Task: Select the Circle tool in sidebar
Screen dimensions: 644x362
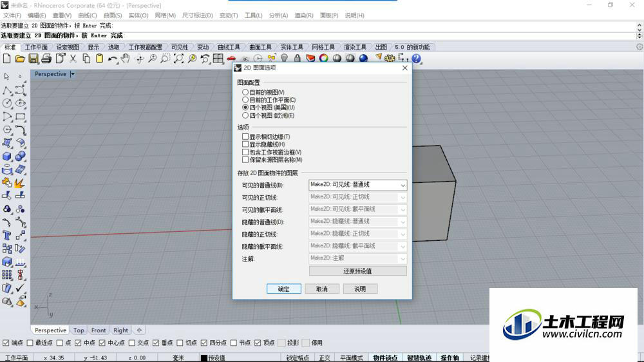Action: click(7, 103)
